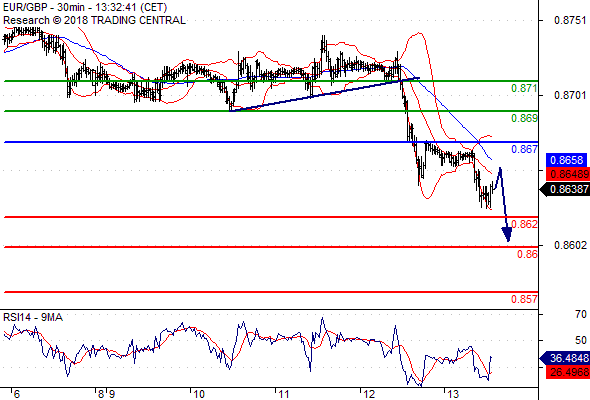The width and height of the screenshot is (590, 400).
Task: Click the EUR/GBP 30min chart title
Action: [85, 8]
